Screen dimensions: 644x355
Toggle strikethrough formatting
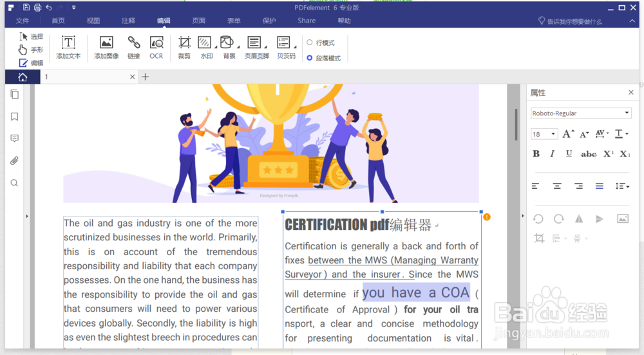coord(589,154)
